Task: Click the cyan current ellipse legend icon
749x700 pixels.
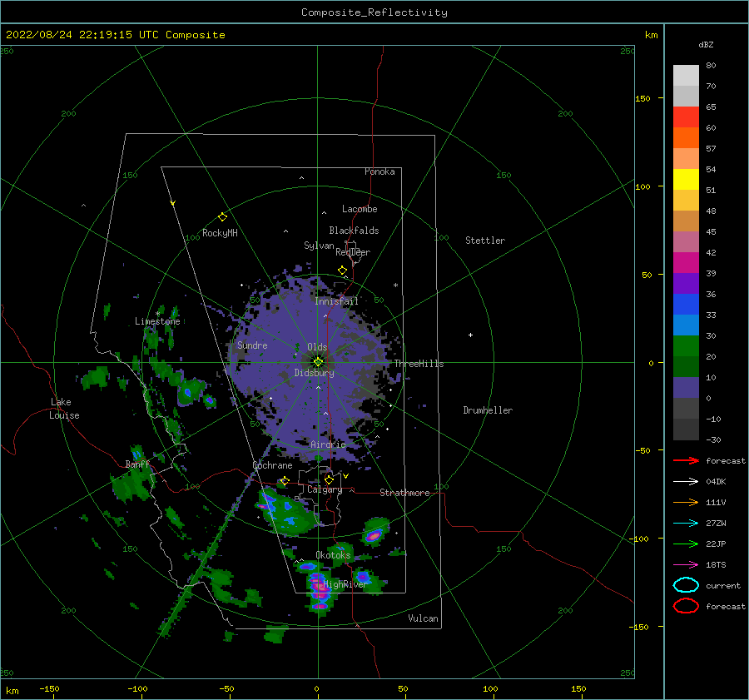Action: pyautogui.click(x=686, y=585)
